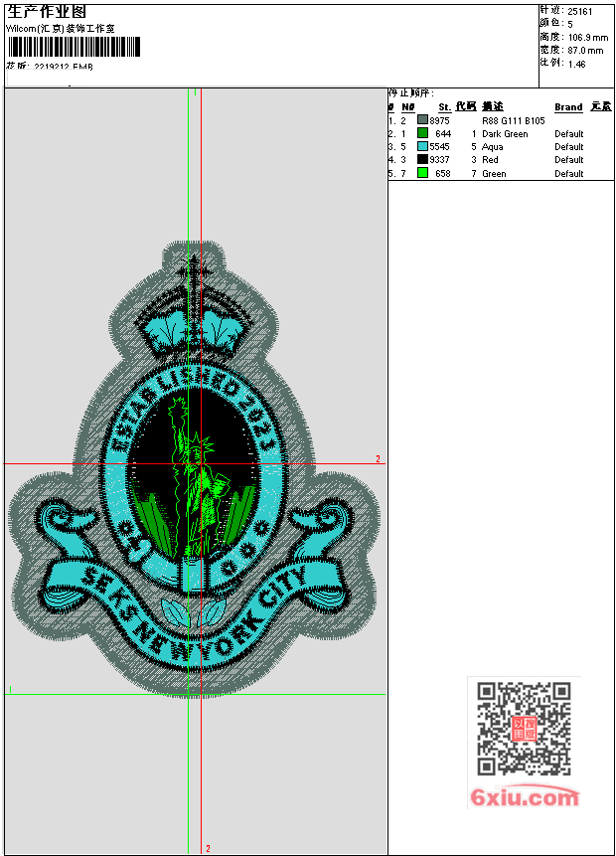Click the embroidered crest design preview

coord(196,468)
